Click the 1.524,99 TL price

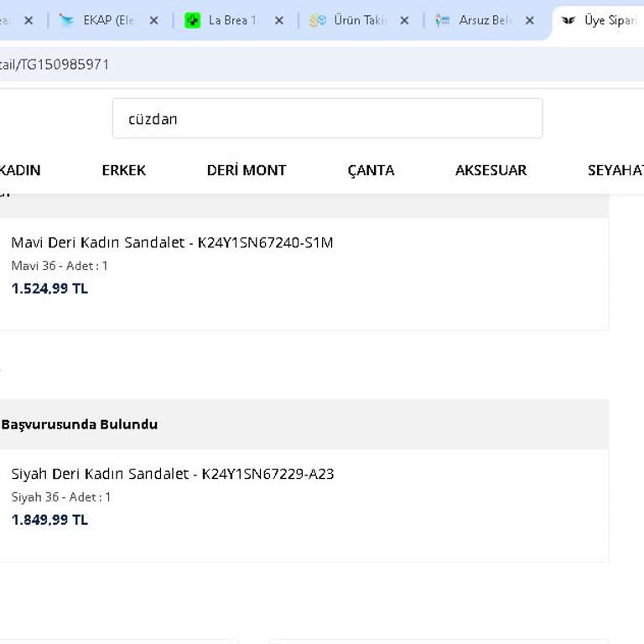[49, 288]
